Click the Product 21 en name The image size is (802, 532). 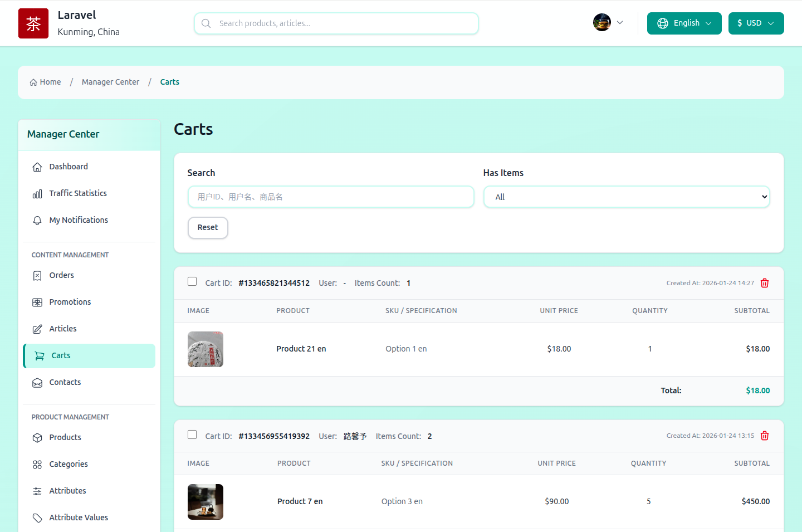click(x=301, y=349)
